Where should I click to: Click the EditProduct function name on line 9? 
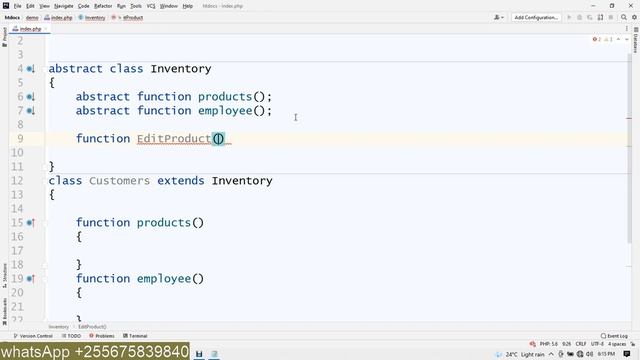click(174, 139)
